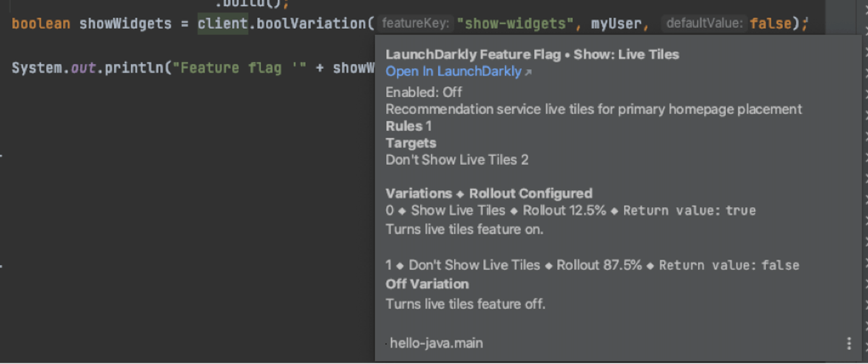868x364 pixels.
Task: Click hello-java.main module label
Action: 436,343
